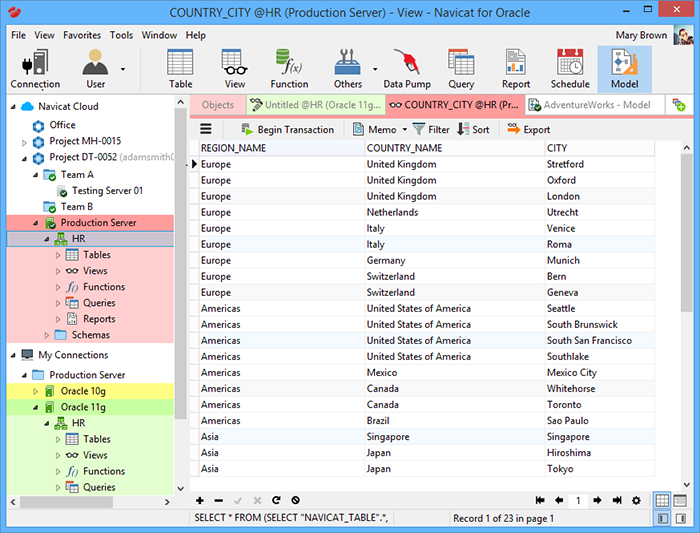Click the page number field
This screenshot has width=700, height=533.
point(578,500)
